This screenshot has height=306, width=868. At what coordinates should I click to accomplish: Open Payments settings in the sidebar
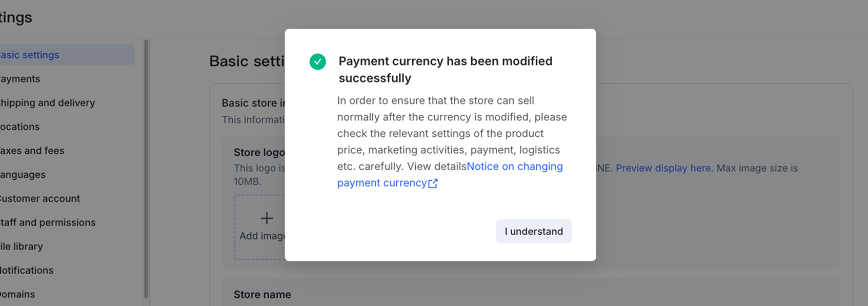point(21,79)
